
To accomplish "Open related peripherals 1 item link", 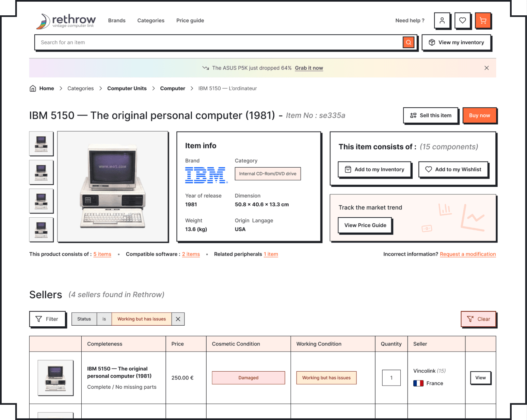I will (x=271, y=254).
